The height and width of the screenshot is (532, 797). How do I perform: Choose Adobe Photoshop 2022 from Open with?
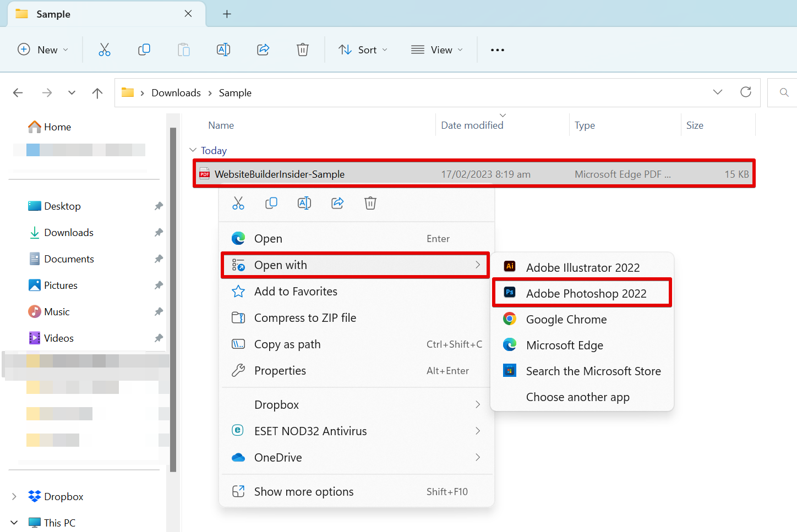(586, 294)
